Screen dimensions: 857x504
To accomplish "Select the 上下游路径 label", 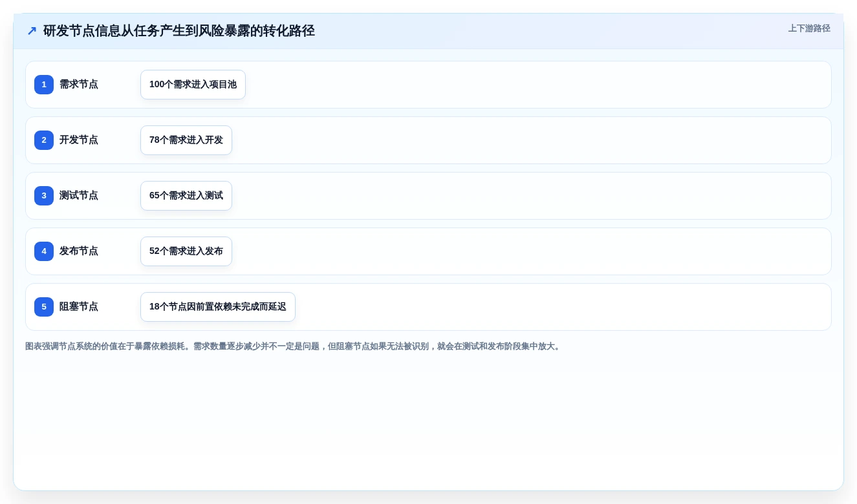I will click(809, 28).
